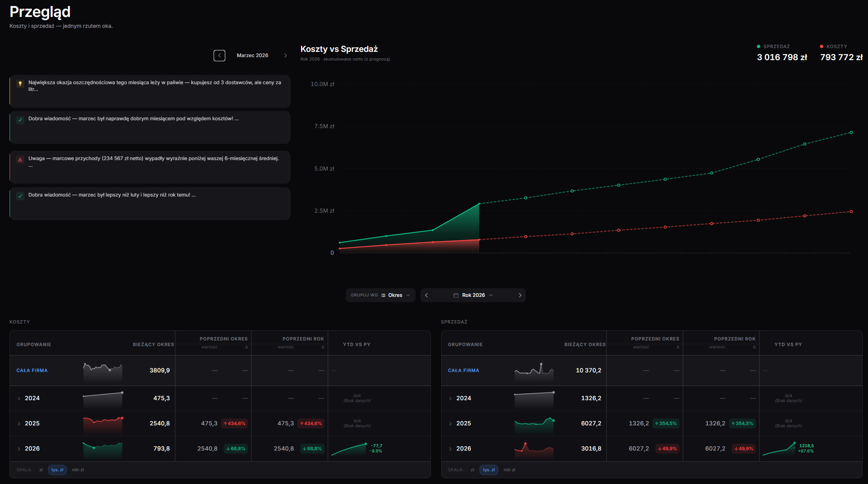This screenshot has height=484, width=868.
Task: Click Cała Firma in Koszty table
Action: (x=32, y=371)
